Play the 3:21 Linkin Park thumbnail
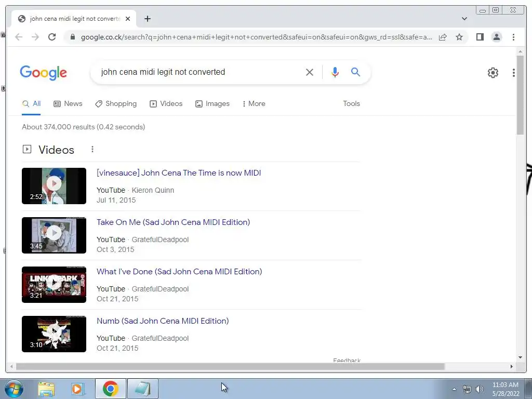The image size is (532, 399). (x=54, y=285)
